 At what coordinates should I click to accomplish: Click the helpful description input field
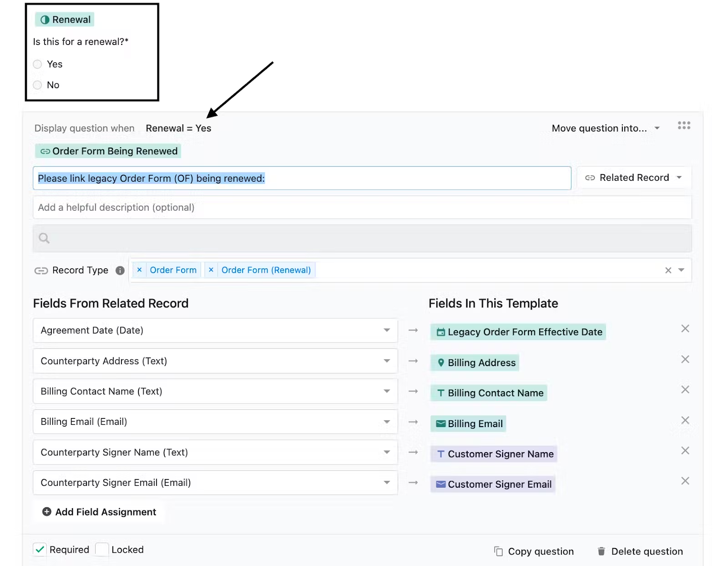(x=362, y=208)
